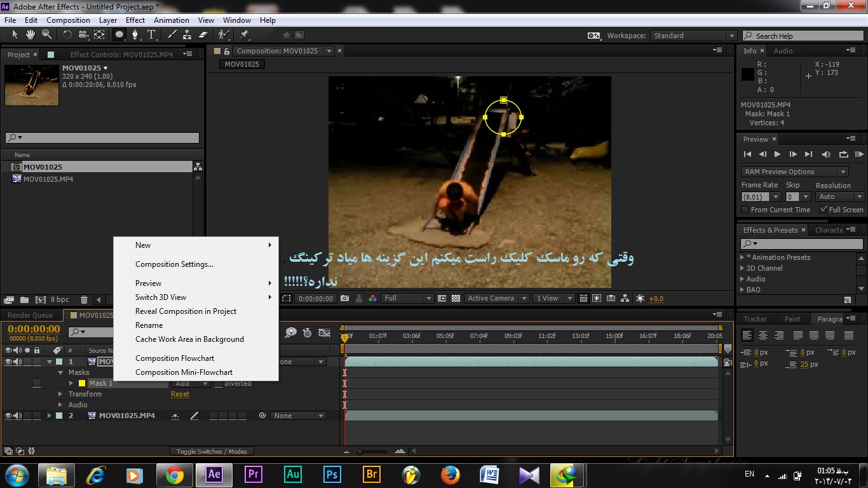Select the Roto Brush tool
The width and height of the screenshot is (868, 488).
[x=224, y=35]
